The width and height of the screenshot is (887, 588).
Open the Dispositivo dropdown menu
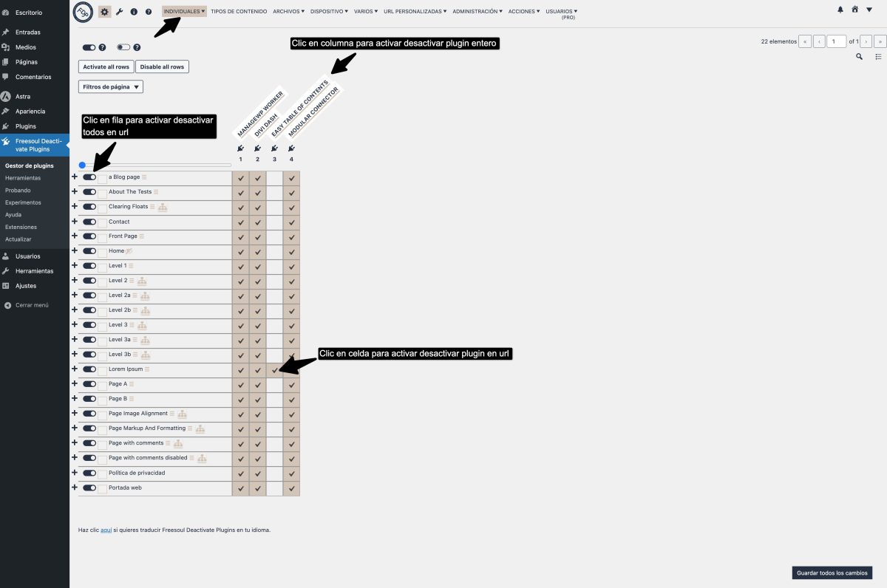pos(329,12)
